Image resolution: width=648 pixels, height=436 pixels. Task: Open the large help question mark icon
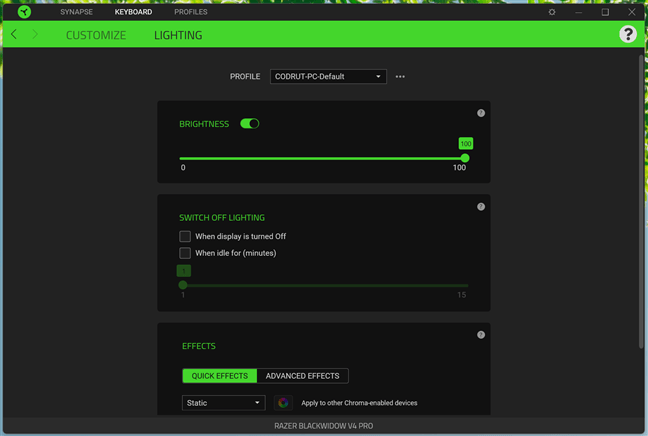(627, 35)
